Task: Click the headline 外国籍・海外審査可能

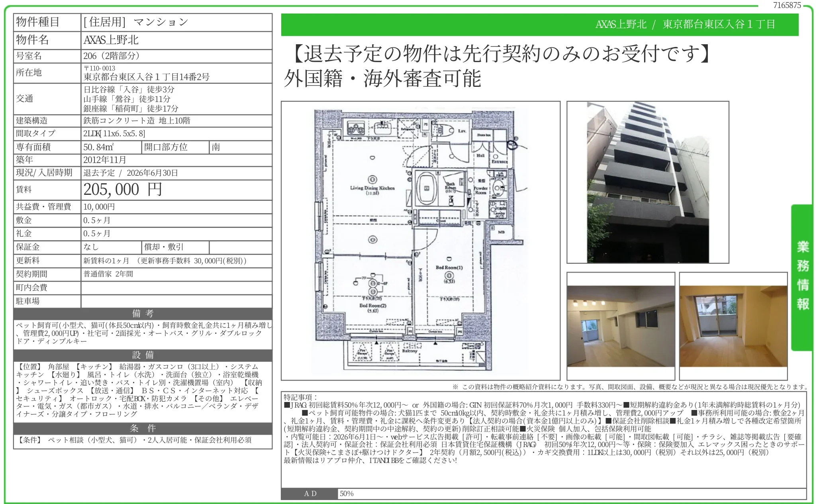Action: tap(382, 78)
